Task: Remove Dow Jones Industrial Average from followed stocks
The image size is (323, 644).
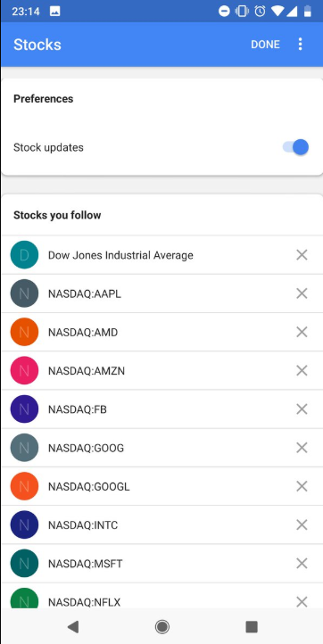Action: [x=302, y=254]
